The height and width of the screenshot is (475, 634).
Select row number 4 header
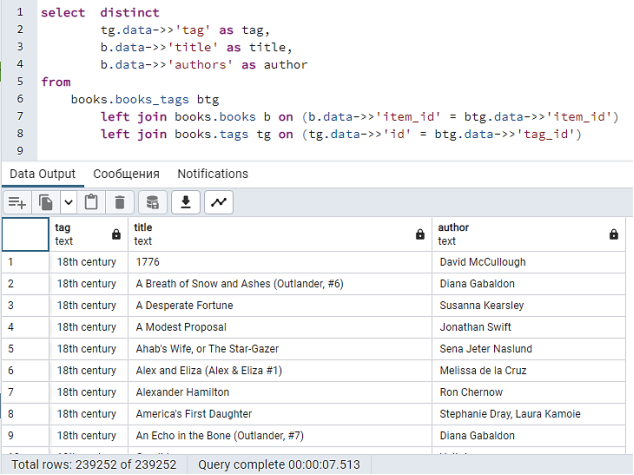tap(25, 327)
